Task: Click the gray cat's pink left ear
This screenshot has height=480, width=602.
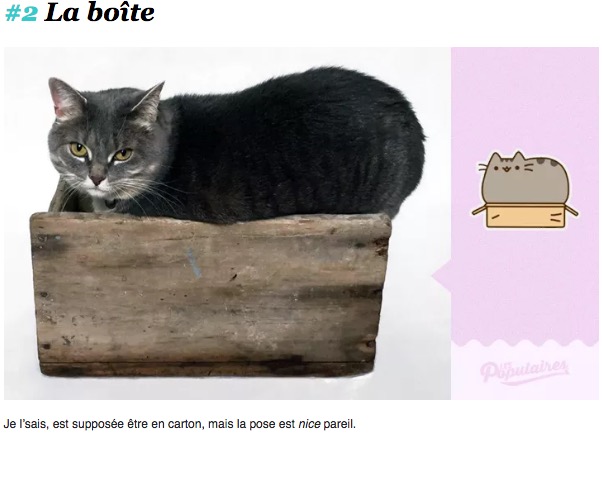Action: [65, 99]
